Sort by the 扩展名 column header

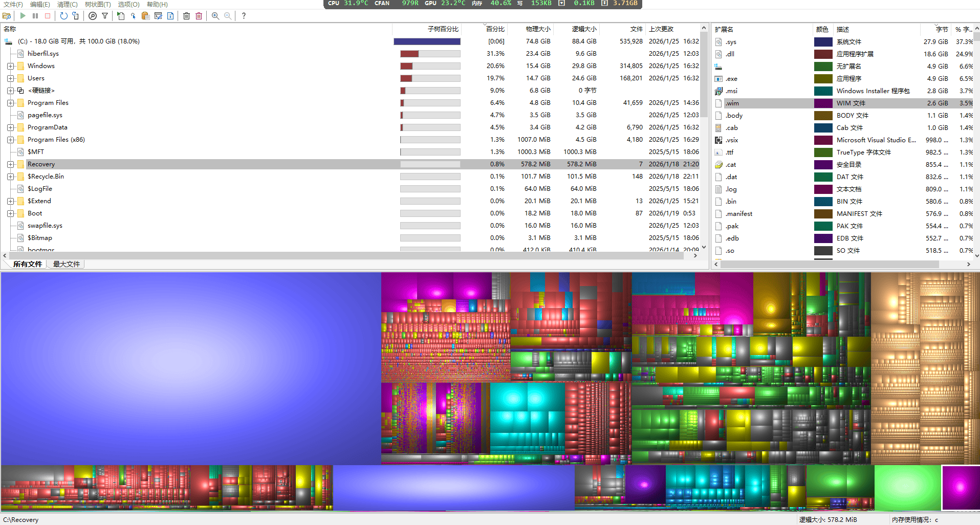point(724,29)
